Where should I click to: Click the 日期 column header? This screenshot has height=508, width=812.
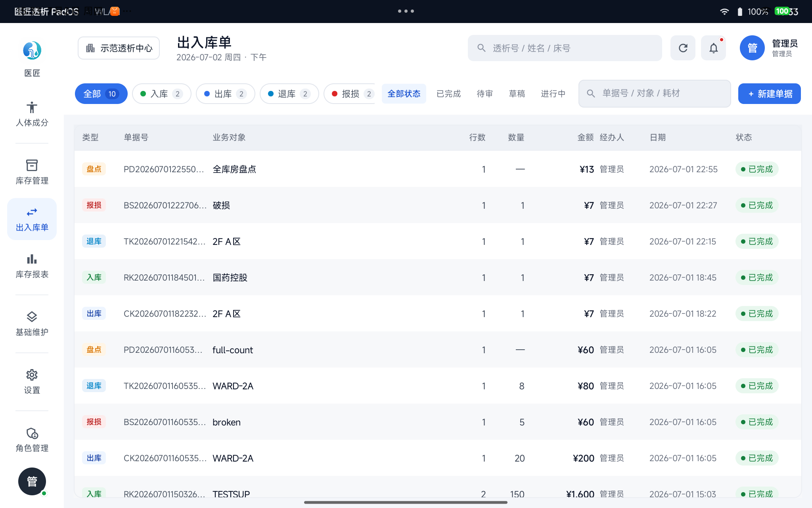point(658,137)
